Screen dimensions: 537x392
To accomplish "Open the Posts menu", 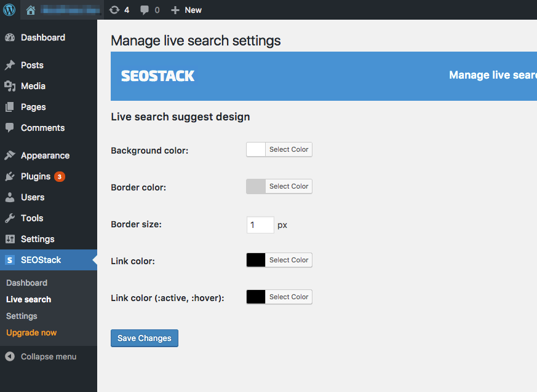I will click(x=32, y=65).
